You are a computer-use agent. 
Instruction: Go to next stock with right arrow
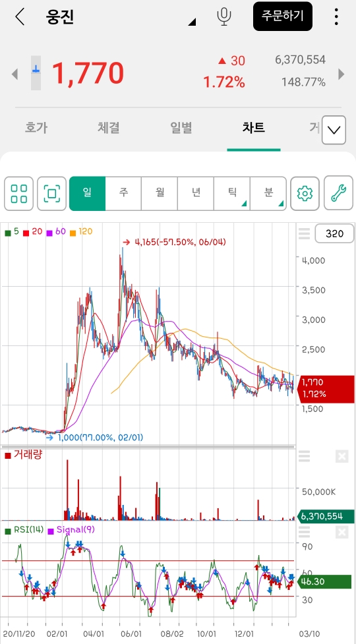click(341, 74)
